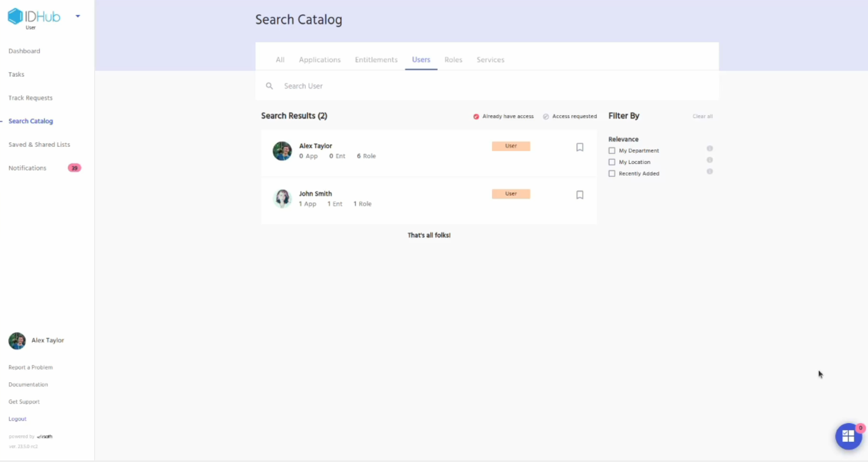
Task: Select the Roles tab
Action: tap(453, 60)
